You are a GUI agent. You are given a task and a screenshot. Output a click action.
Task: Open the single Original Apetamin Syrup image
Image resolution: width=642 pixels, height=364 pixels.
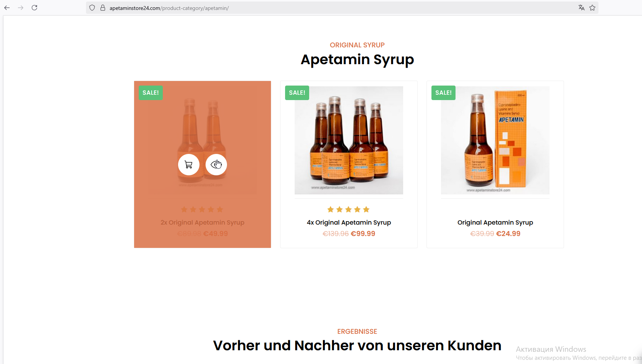[495, 140]
